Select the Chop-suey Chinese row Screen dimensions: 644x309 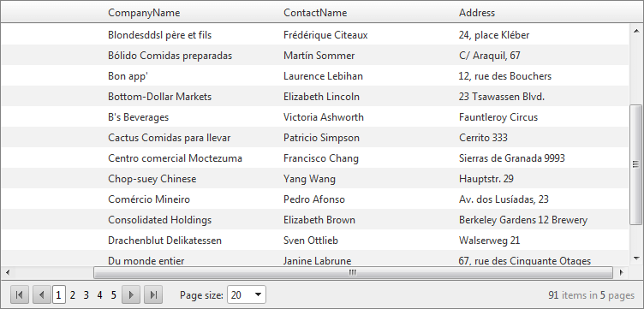[x=315, y=179]
